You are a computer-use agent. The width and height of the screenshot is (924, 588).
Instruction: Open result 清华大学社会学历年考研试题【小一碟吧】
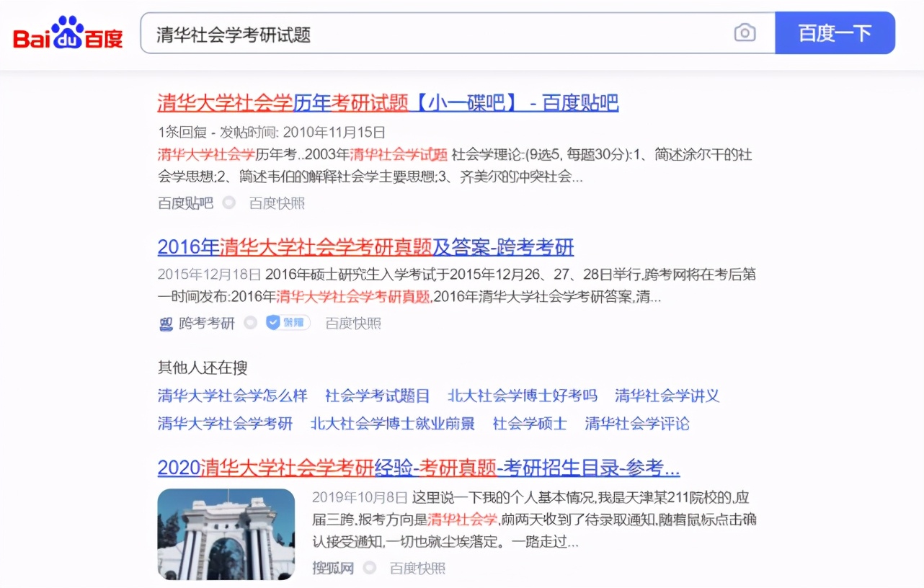(388, 103)
